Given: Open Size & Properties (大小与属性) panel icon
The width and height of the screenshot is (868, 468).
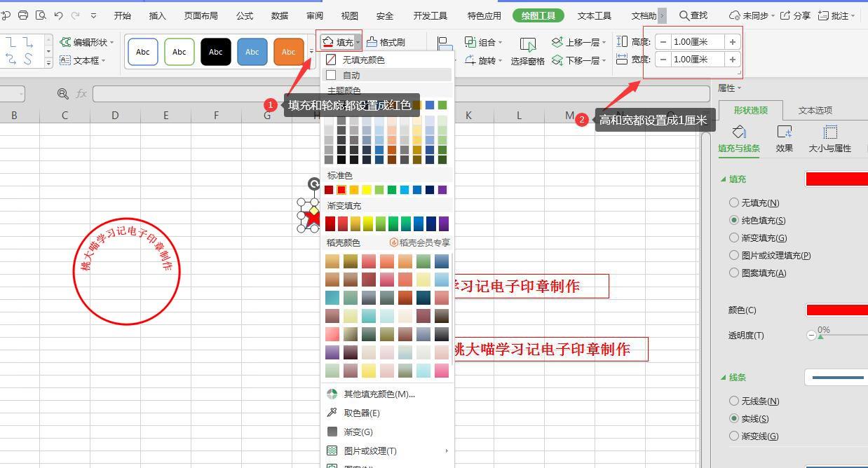Looking at the screenshot, I should click(x=830, y=133).
